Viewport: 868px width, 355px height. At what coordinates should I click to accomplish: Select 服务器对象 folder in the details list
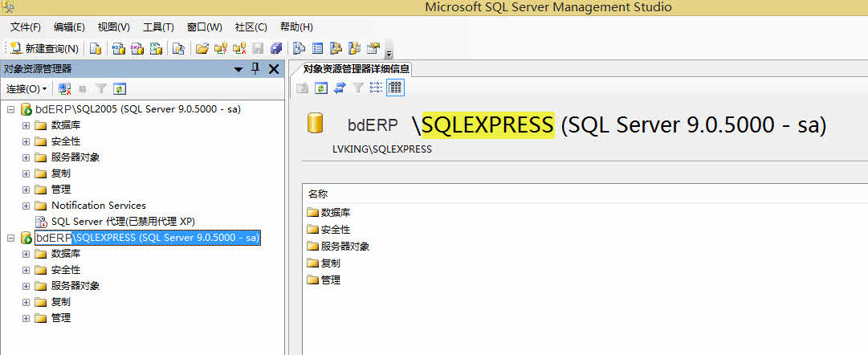(344, 247)
